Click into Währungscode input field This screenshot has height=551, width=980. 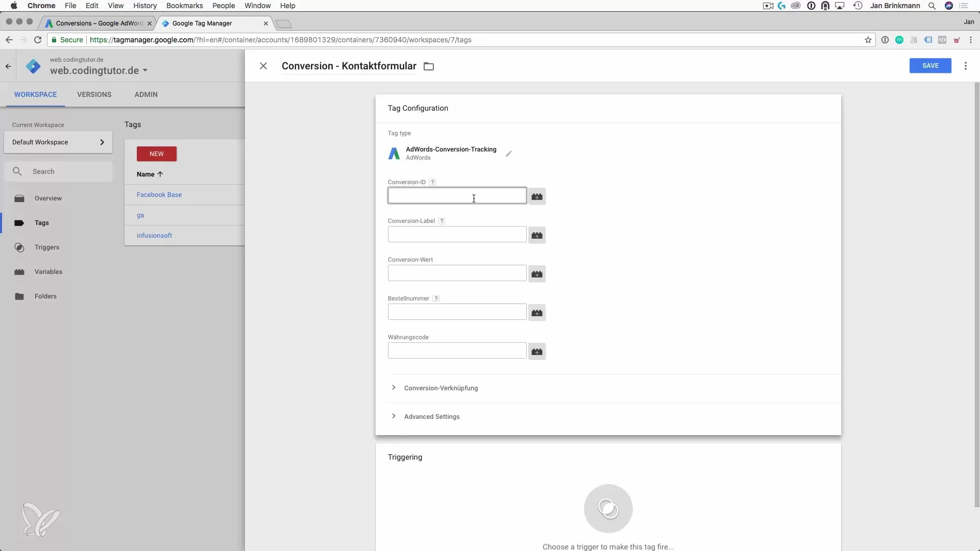[x=457, y=351]
